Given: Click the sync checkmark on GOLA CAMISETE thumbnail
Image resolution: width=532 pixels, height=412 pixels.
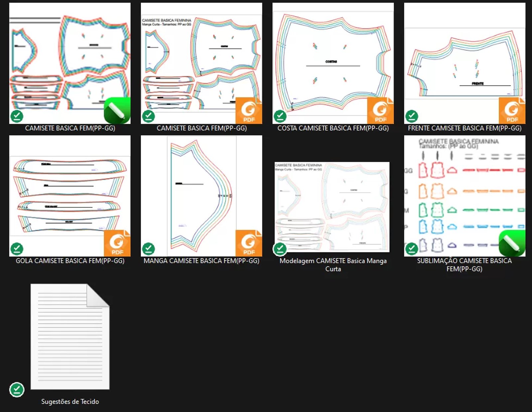Looking at the screenshot, I should click(17, 249).
